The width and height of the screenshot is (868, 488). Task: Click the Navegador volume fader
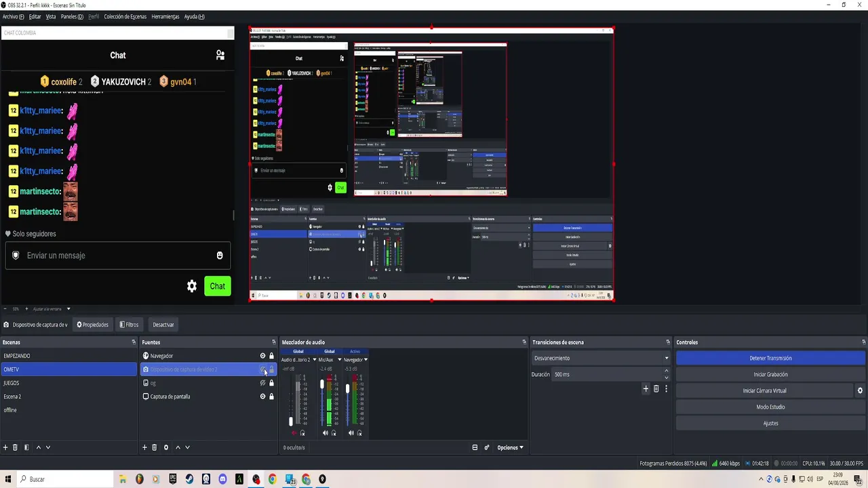[348, 388]
